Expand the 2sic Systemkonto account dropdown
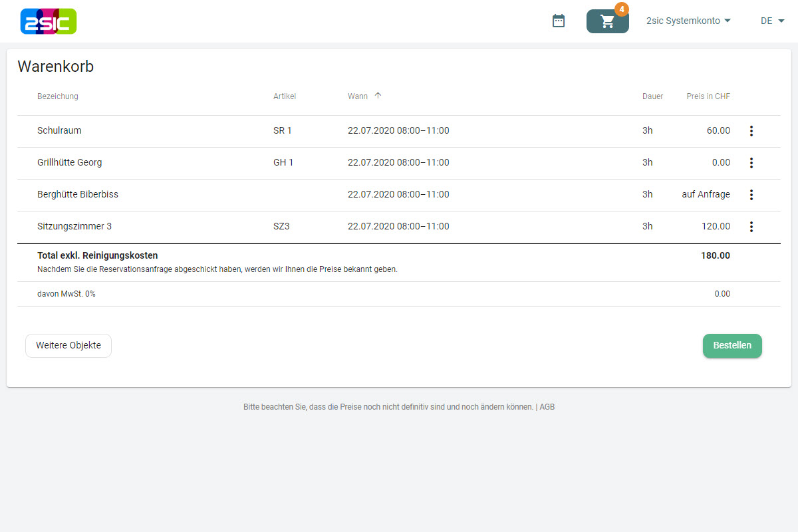The width and height of the screenshot is (798, 532). pyautogui.click(x=688, y=21)
